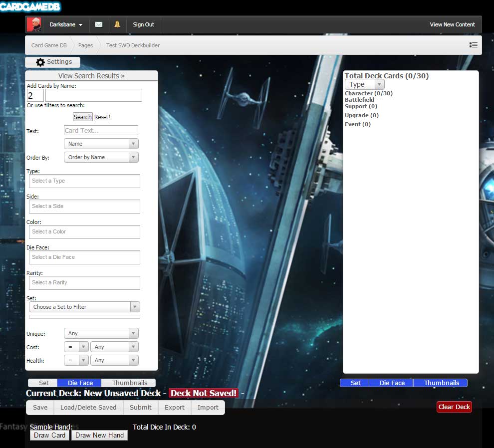The width and height of the screenshot is (494, 448).
Task: Click the Settings button
Action: 52,62
